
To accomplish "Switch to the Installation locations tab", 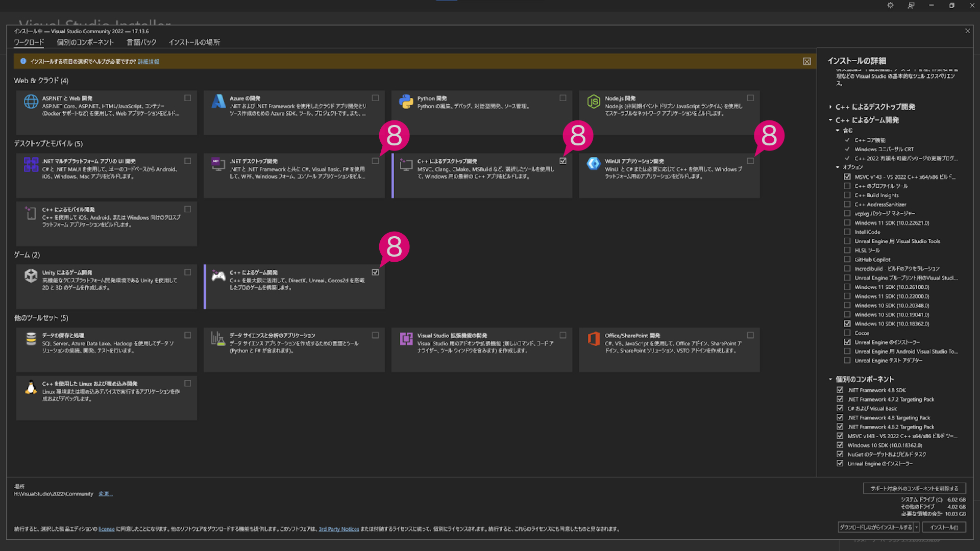I will coord(194,42).
